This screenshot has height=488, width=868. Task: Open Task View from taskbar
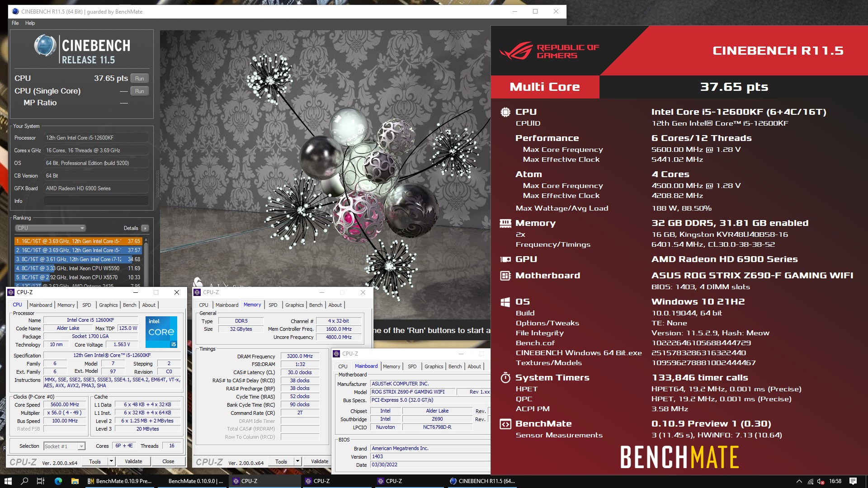pos(41,481)
